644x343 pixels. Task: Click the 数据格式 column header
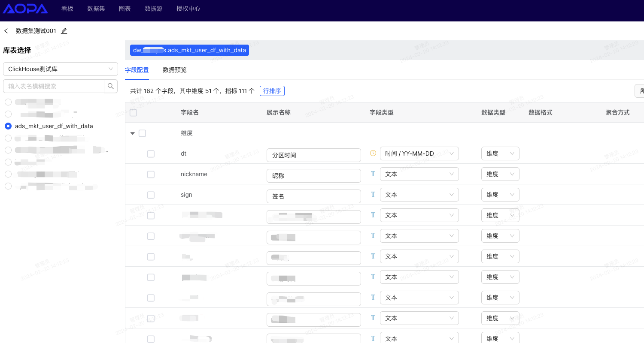tap(541, 112)
